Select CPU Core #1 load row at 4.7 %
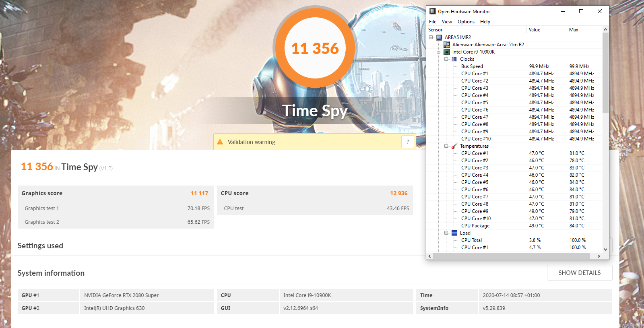Screen dimensions: 644x328 tap(514, 248)
